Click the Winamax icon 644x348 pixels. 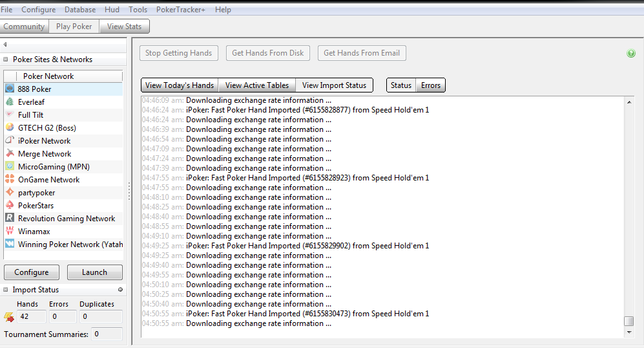click(10, 231)
